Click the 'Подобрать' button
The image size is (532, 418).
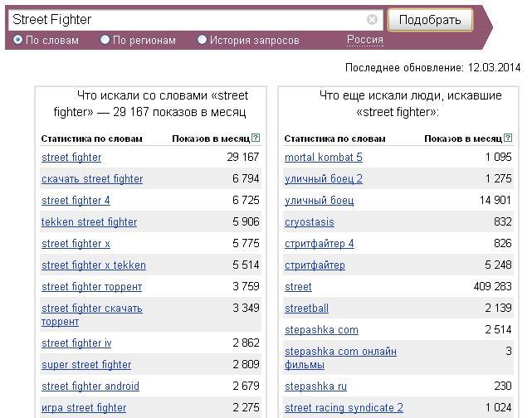point(430,20)
